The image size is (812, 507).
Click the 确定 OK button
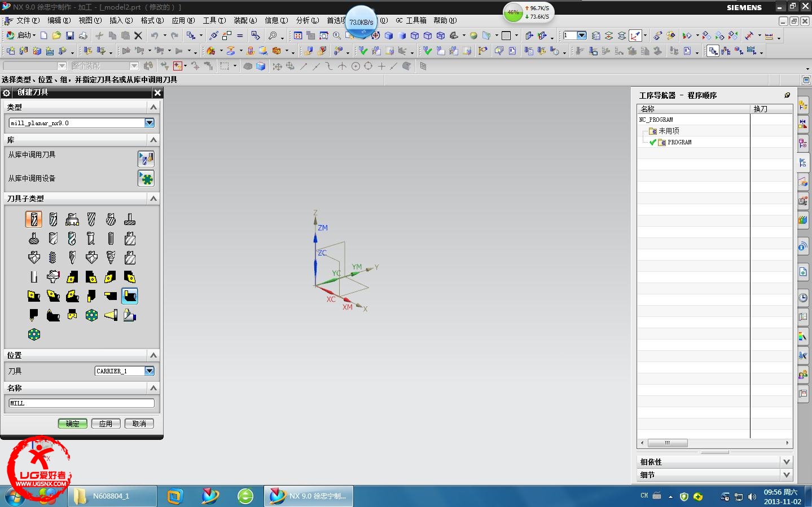pyautogui.click(x=73, y=424)
